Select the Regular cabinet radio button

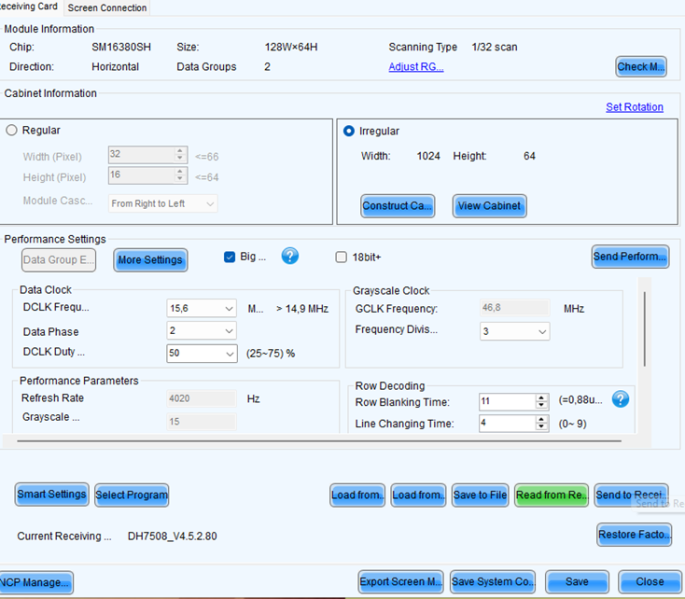click(12, 130)
